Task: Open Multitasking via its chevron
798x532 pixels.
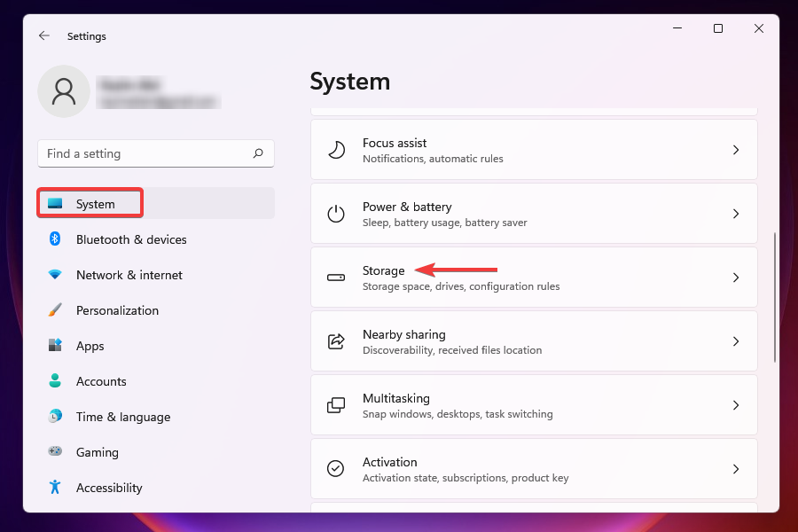Action: (736, 405)
